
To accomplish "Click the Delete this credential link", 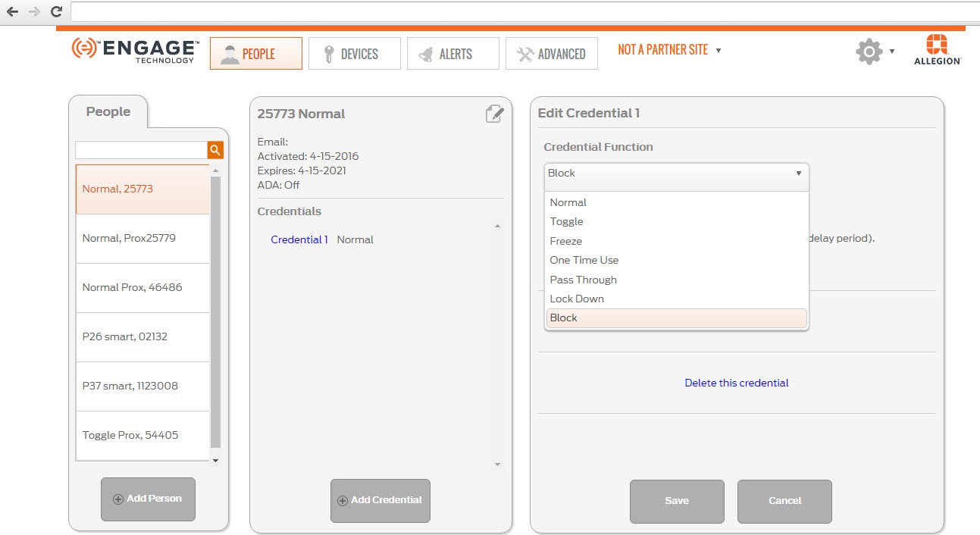I will [x=736, y=383].
